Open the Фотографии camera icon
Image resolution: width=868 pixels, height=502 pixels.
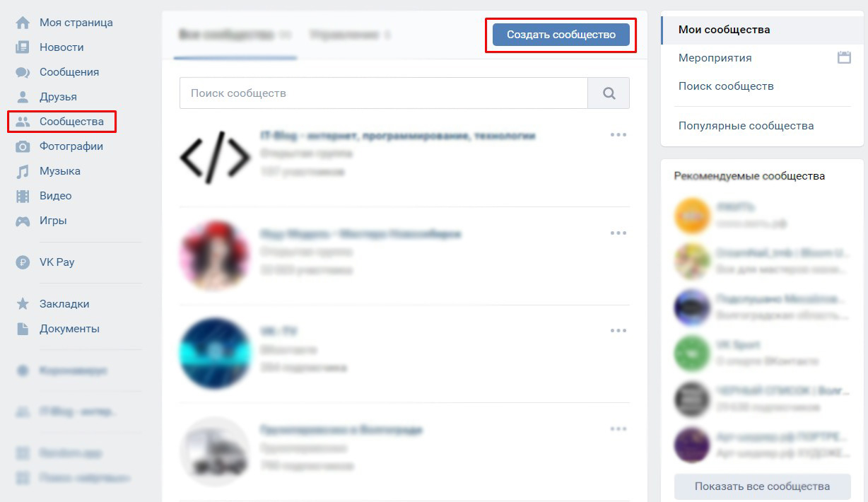point(23,146)
